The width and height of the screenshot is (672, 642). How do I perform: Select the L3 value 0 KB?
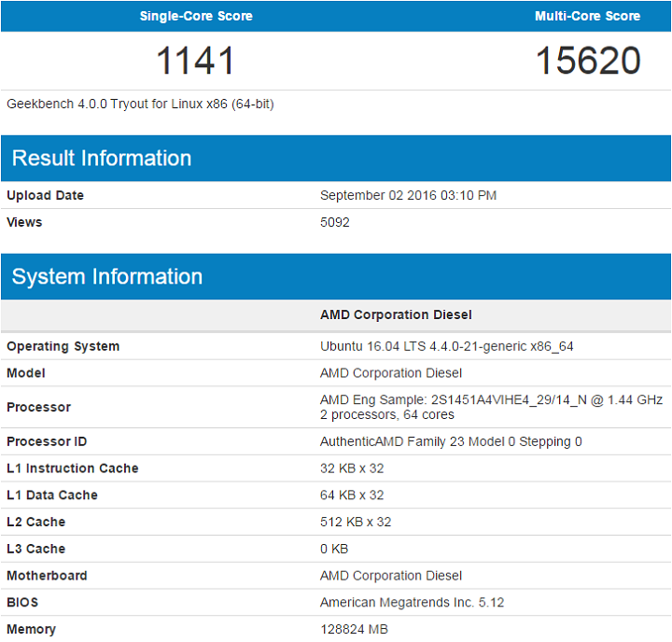point(334,549)
